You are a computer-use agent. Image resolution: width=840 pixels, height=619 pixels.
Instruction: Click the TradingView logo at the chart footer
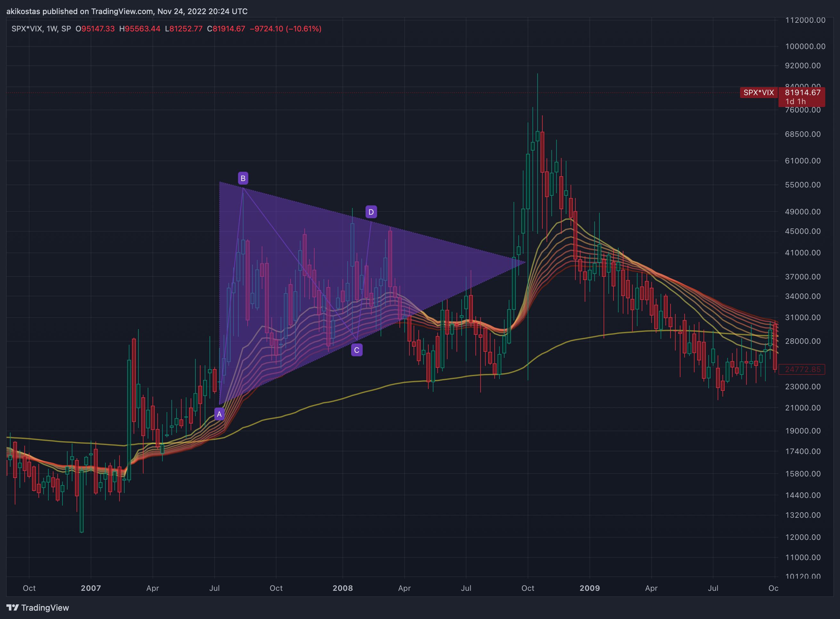coord(38,608)
